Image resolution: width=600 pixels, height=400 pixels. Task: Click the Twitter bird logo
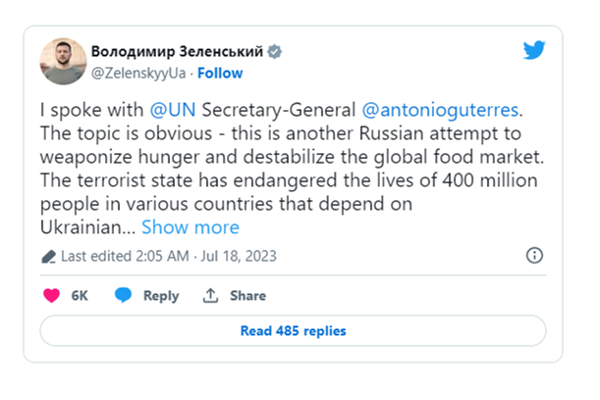click(x=534, y=51)
